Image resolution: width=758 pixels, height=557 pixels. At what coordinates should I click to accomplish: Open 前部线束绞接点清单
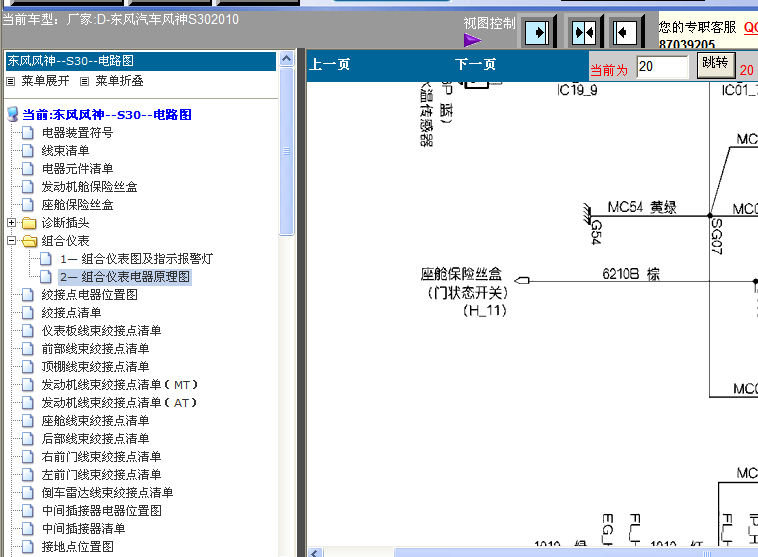click(95, 348)
